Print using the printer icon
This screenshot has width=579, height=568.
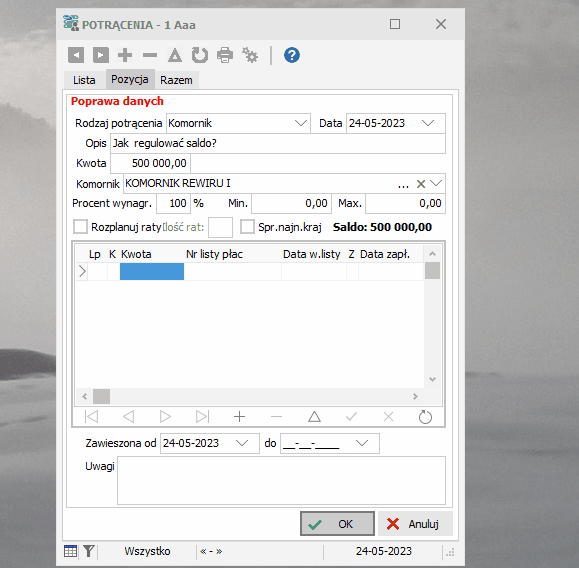point(225,55)
